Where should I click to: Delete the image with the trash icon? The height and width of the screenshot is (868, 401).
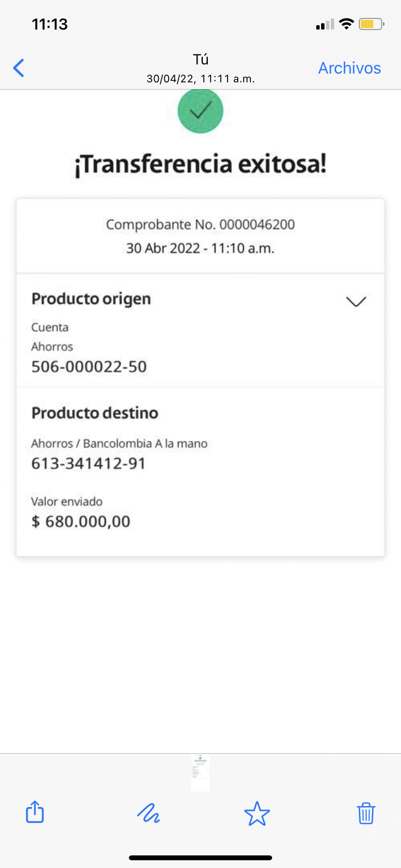(x=366, y=813)
